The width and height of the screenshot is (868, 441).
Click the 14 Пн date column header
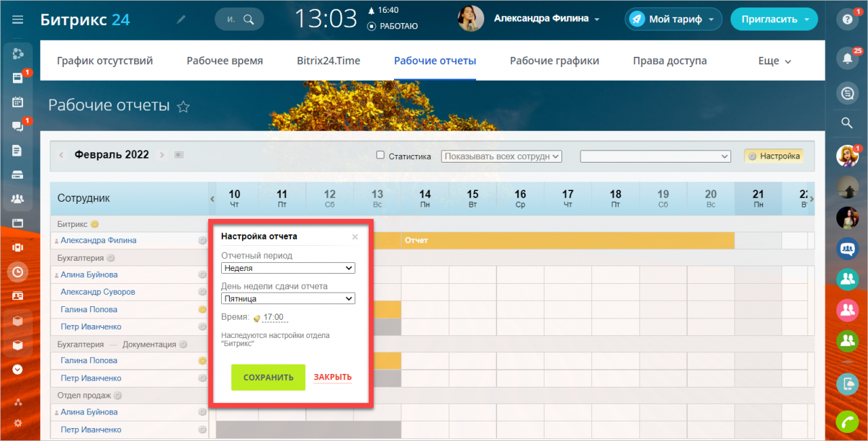[x=425, y=198]
